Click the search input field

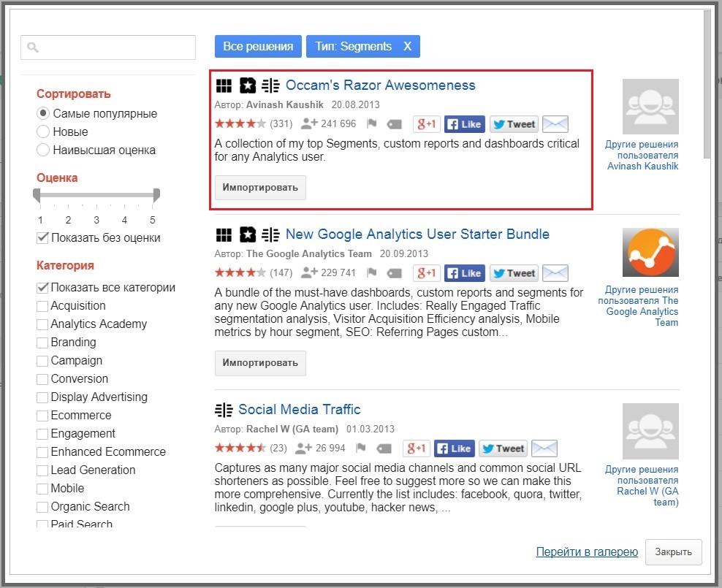(108, 47)
